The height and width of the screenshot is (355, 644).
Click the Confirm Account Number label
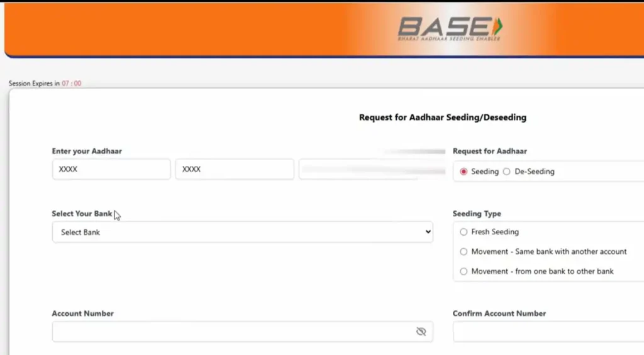[499, 313]
